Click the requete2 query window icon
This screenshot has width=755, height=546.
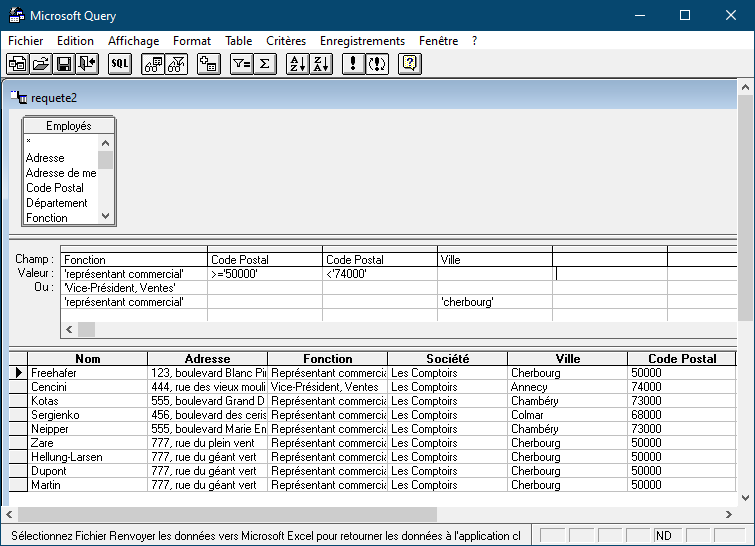point(19,98)
